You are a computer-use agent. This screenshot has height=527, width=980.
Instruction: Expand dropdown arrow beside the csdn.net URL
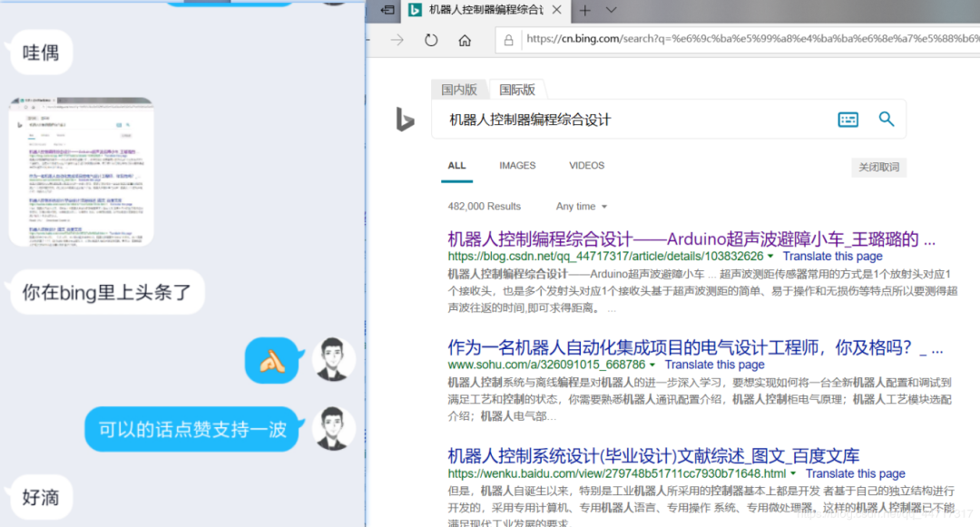coord(770,256)
